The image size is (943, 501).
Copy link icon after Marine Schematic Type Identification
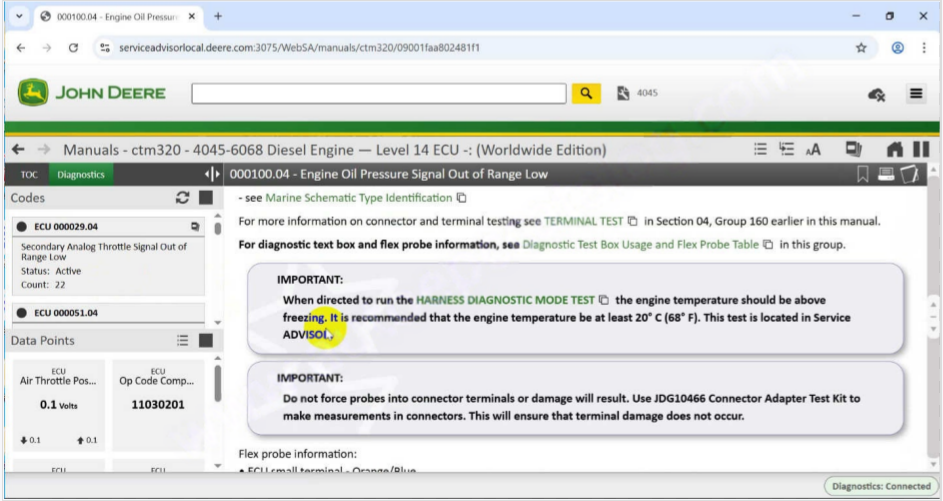[461, 198]
